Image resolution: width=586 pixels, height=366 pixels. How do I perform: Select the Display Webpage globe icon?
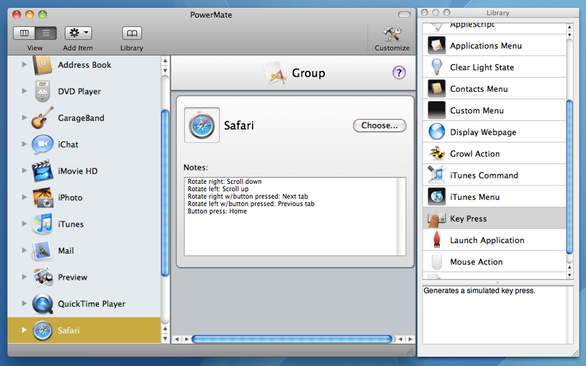(x=437, y=132)
